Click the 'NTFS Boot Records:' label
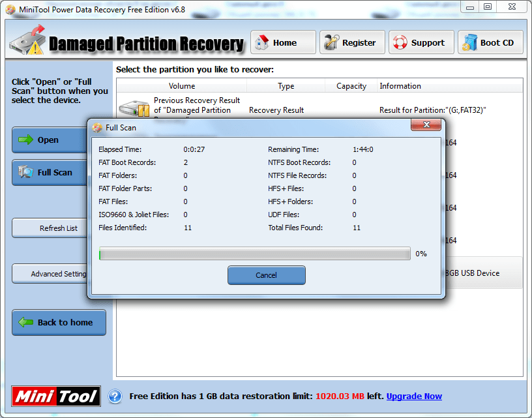532x418 pixels. [299, 162]
